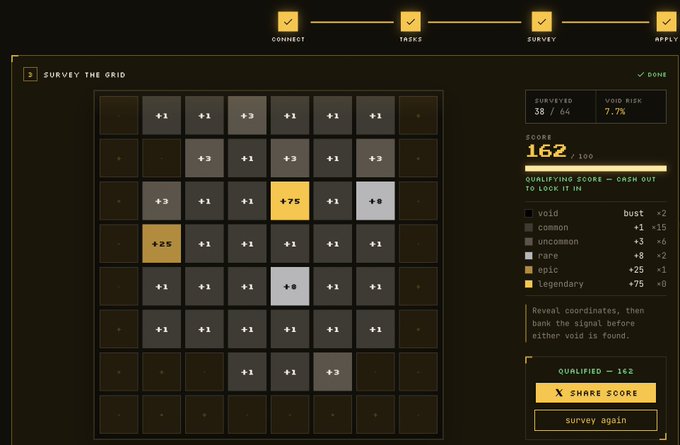
Task: Click the X logo on Share Score
Action: (559, 393)
